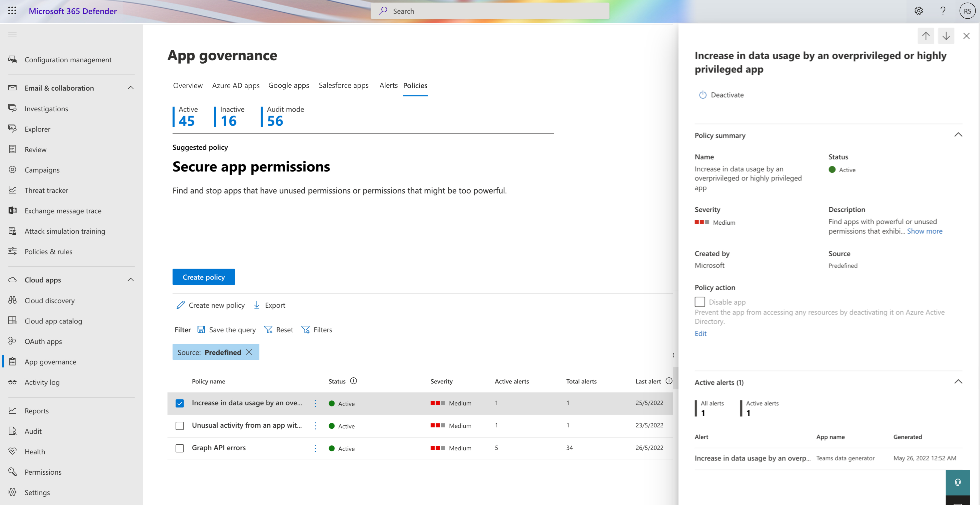Check the Graph API errors policy checkbox

pyautogui.click(x=180, y=448)
